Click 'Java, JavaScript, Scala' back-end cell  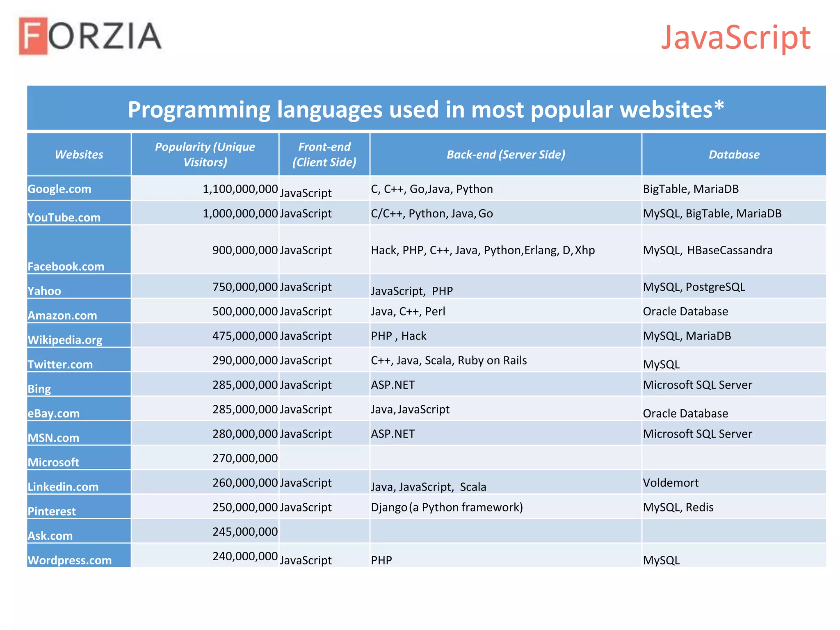point(429,487)
